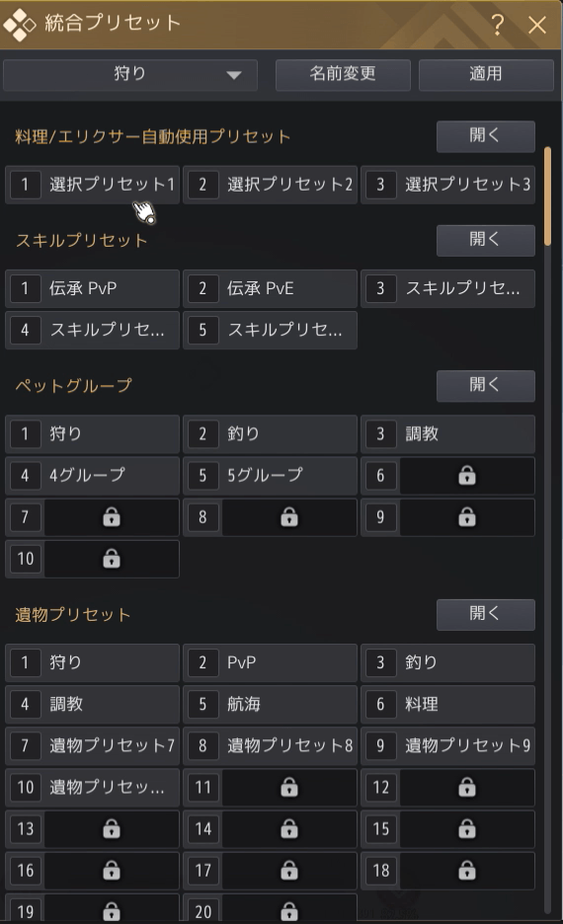Choose the 航海 relic preset
Screen dimensions: 563x924
tap(270, 704)
